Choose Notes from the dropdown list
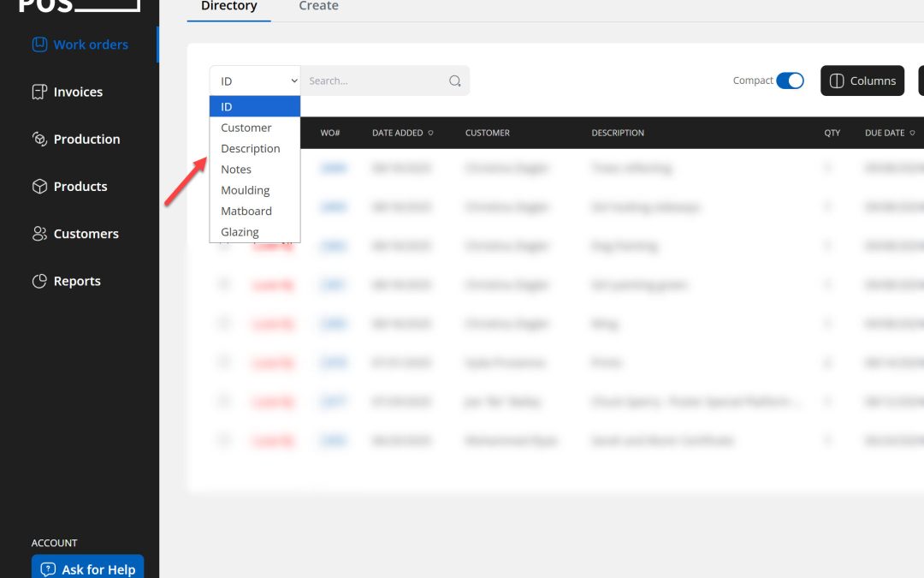 pyautogui.click(x=255, y=170)
